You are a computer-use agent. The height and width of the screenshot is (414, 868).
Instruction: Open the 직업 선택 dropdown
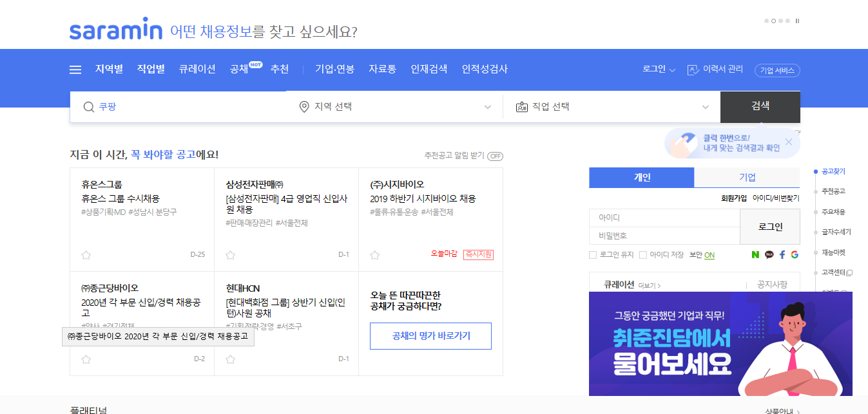pyautogui.click(x=612, y=107)
